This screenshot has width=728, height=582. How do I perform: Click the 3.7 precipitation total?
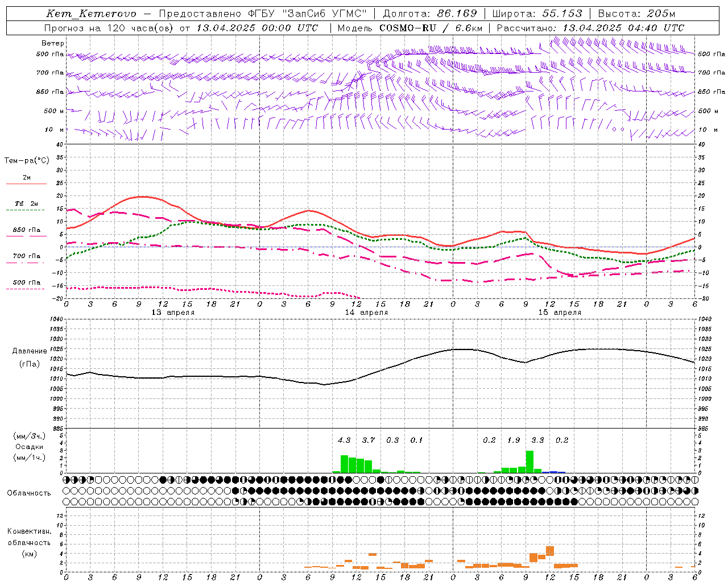click(x=369, y=440)
